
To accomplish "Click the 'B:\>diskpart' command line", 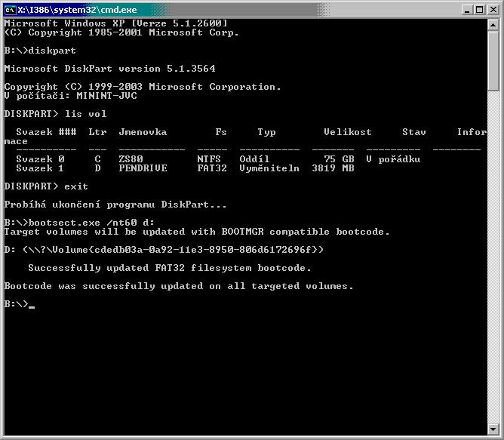I will pyautogui.click(x=40, y=51).
